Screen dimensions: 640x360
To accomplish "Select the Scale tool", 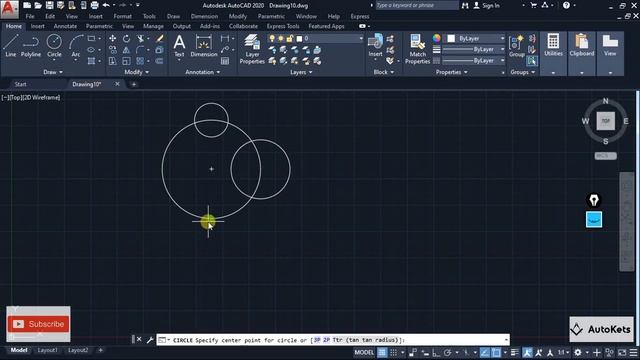I will 127,61.
